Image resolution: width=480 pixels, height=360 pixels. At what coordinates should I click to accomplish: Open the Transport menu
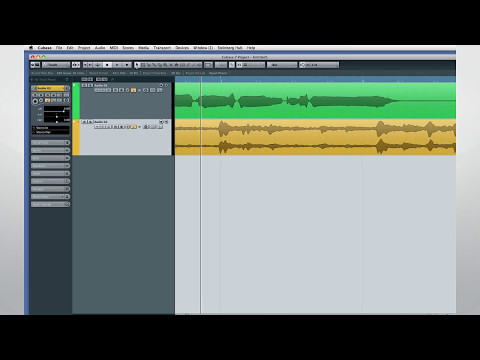coord(162,48)
